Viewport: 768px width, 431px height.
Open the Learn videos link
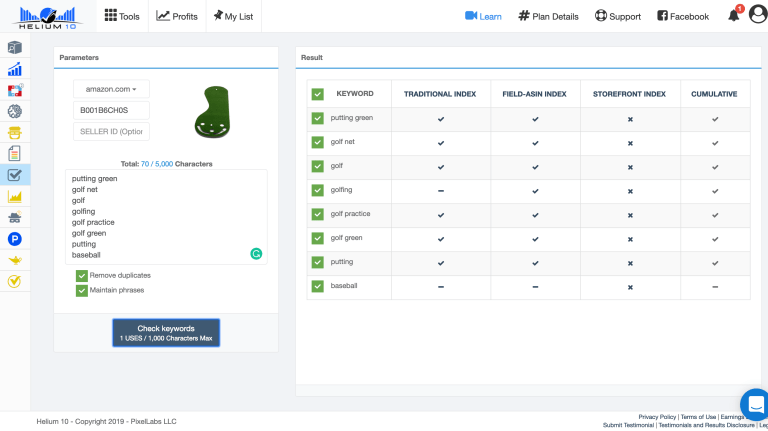tap(483, 16)
